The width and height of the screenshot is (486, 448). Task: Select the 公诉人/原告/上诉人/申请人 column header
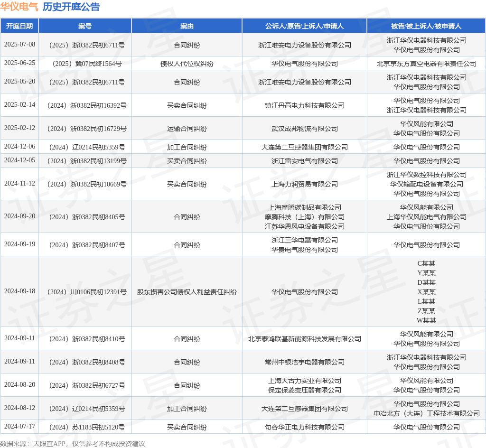click(304, 26)
